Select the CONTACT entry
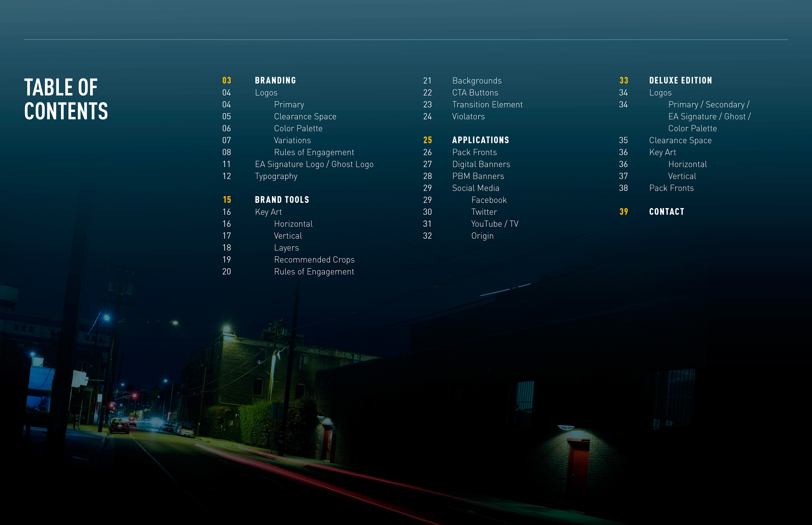The height and width of the screenshot is (525, 812). pyautogui.click(x=666, y=212)
